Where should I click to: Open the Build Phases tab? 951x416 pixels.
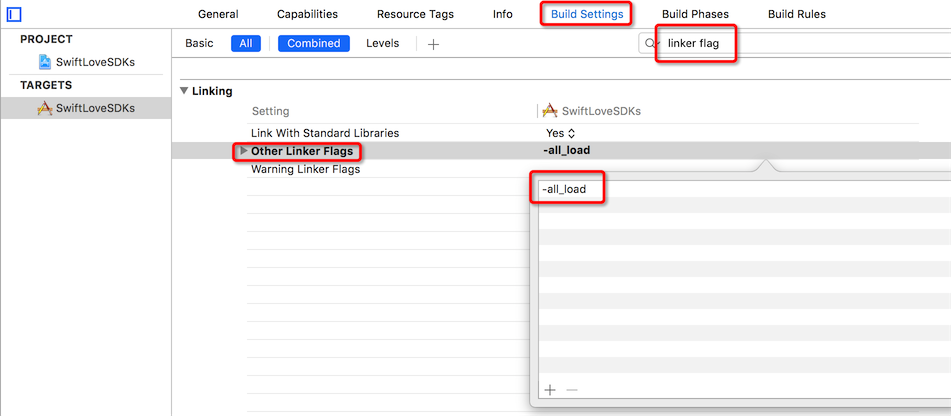coord(695,14)
